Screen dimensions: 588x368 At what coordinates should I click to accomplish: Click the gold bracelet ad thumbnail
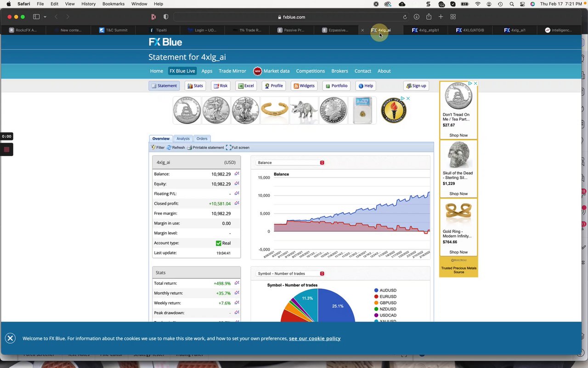(275, 110)
